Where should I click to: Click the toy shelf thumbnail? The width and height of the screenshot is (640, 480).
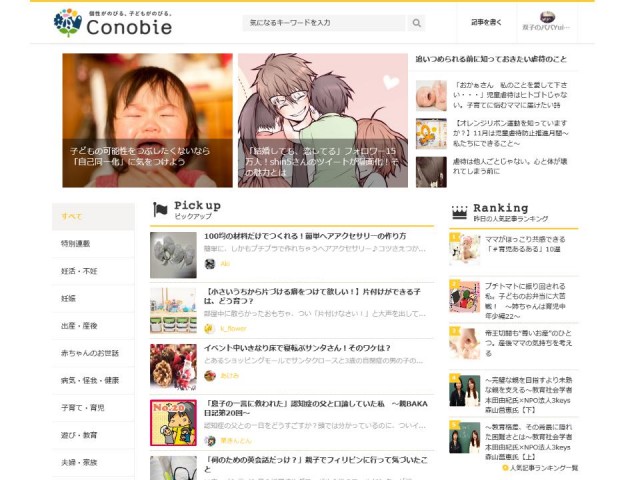point(173,311)
